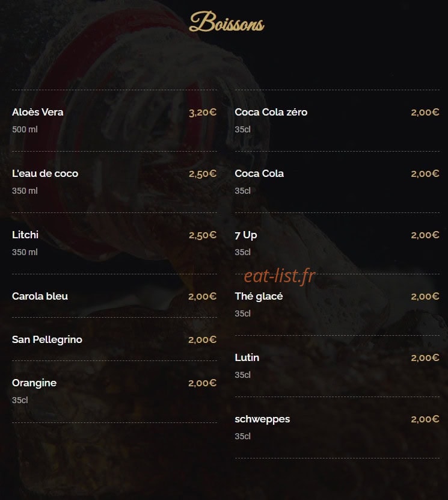Click the eat-list.fr watermark

click(x=280, y=276)
